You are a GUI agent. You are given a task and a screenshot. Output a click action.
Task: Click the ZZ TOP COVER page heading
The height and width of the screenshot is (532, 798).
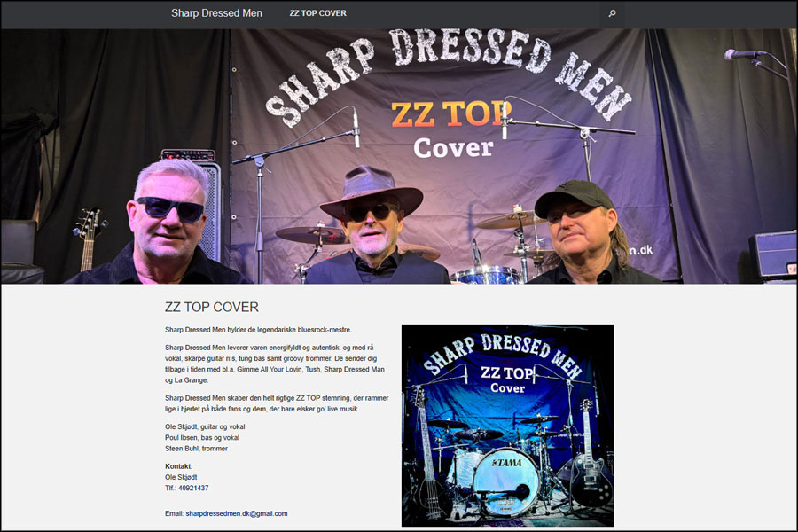212,307
